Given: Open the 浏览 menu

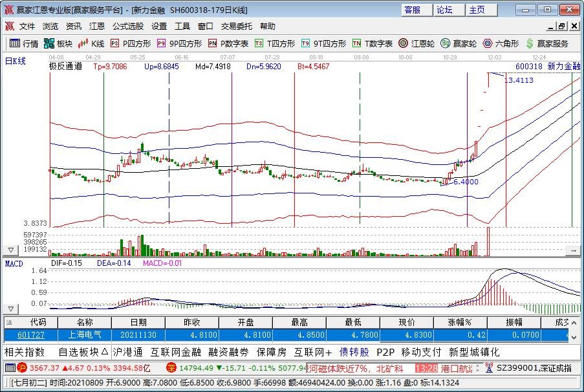Looking at the screenshot, I should coord(50,26).
